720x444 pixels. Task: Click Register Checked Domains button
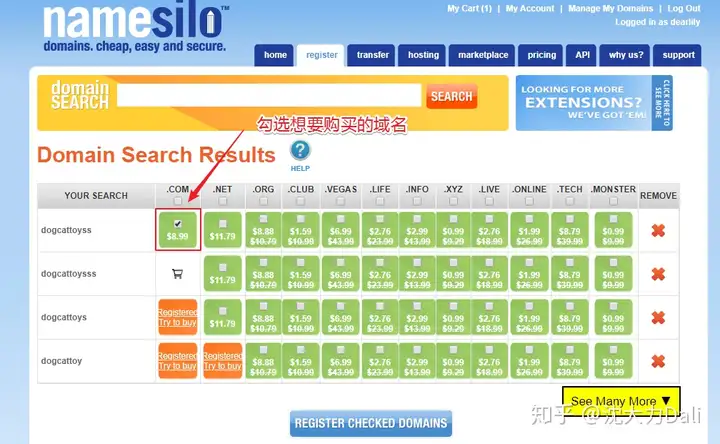(371, 423)
